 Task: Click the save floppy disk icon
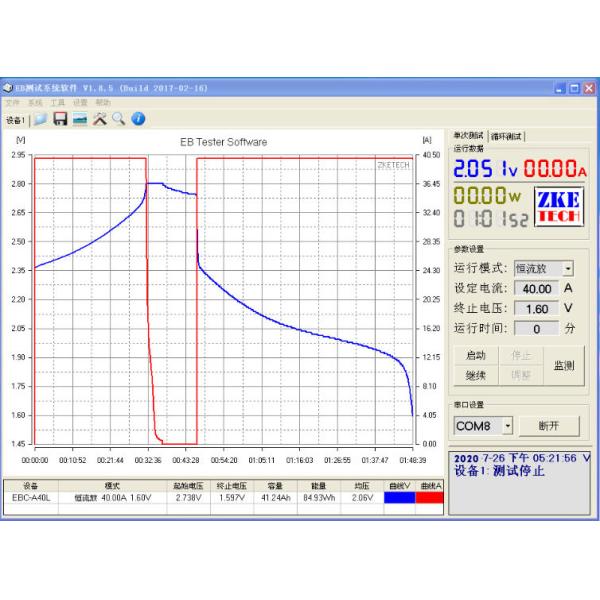(60, 119)
